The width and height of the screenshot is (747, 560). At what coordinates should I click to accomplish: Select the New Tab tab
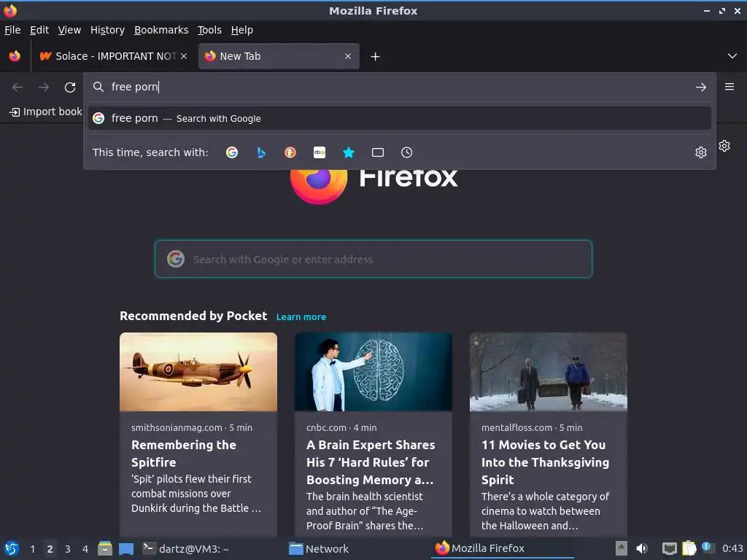pyautogui.click(x=279, y=56)
